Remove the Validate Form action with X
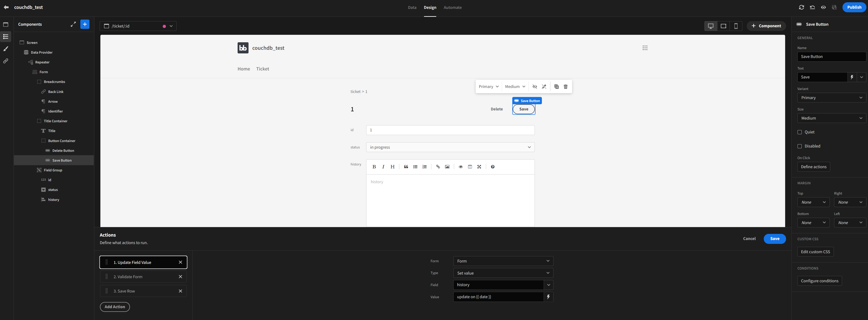The width and height of the screenshot is (868, 320). tap(180, 277)
